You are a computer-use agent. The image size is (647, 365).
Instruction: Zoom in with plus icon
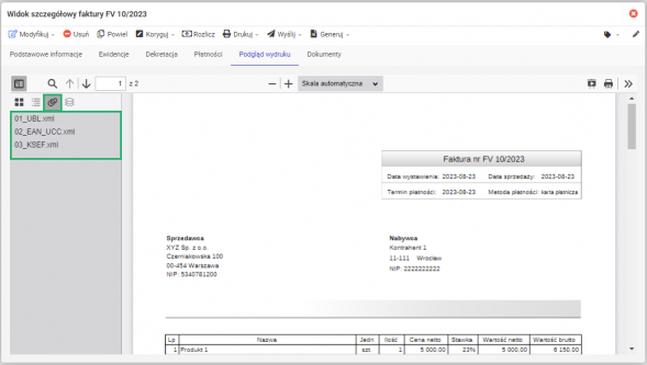288,84
